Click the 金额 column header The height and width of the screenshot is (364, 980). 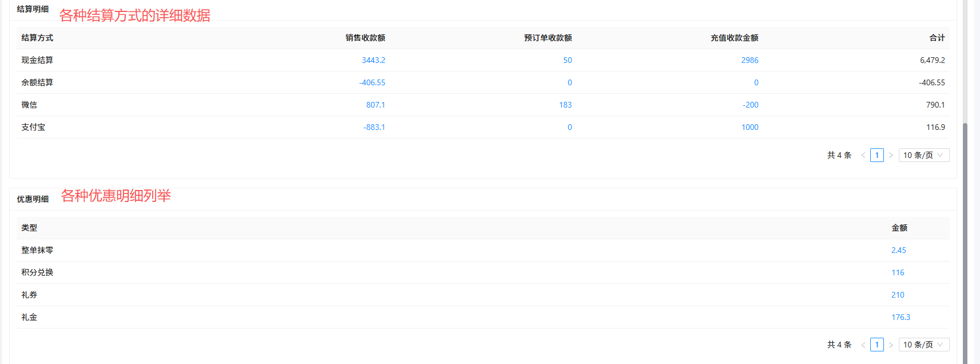coord(899,228)
